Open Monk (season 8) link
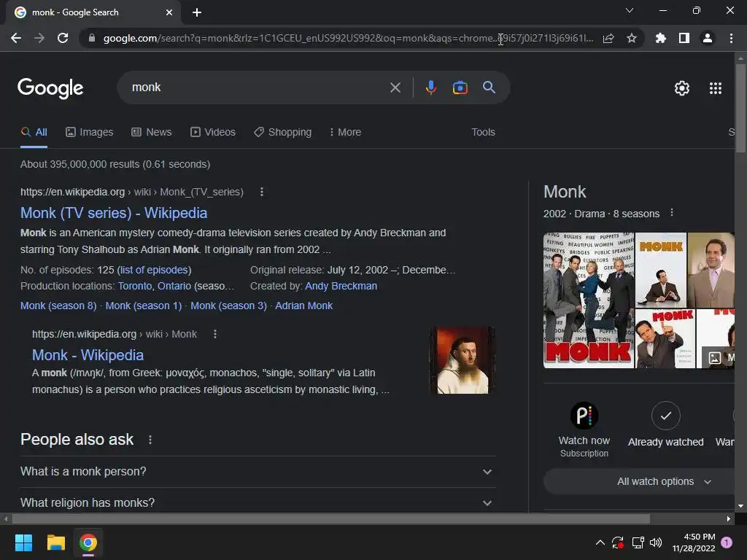This screenshot has height=560, width=747. pos(58,306)
